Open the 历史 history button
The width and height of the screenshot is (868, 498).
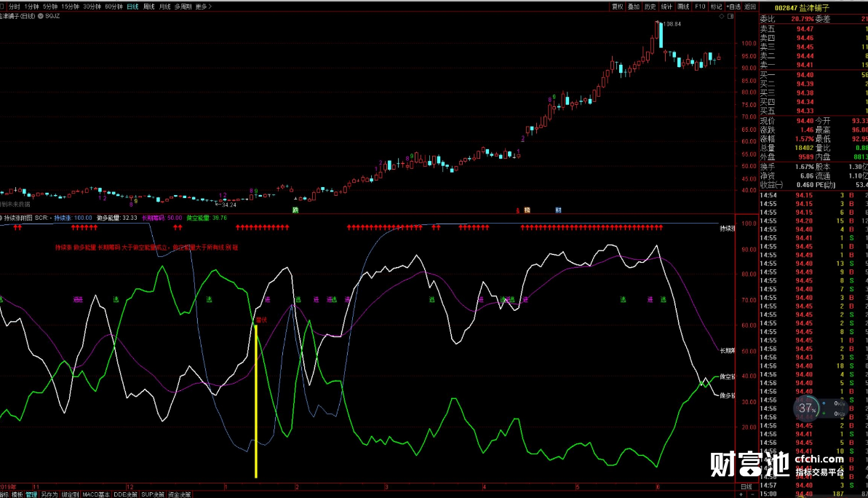pos(650,7)
